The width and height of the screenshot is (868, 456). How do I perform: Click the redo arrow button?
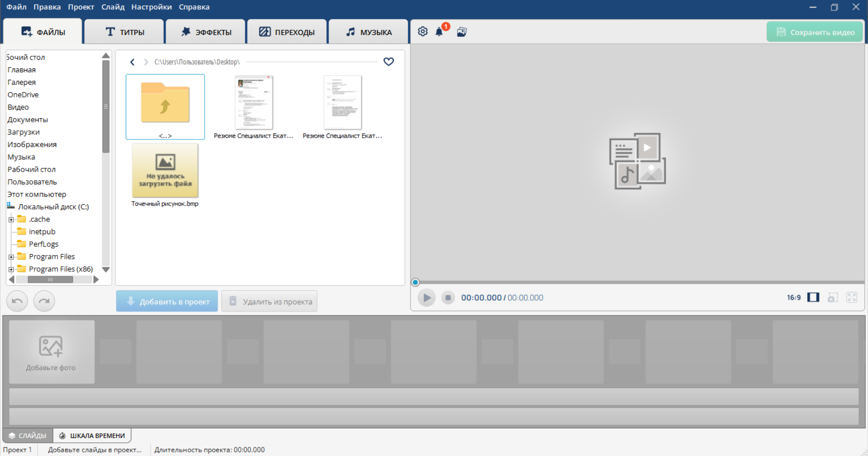[x=44, y=301]
